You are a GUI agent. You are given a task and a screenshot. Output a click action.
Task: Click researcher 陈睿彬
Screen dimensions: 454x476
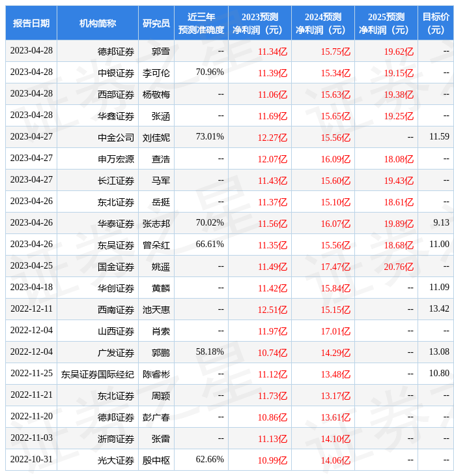tap(156, 374)
